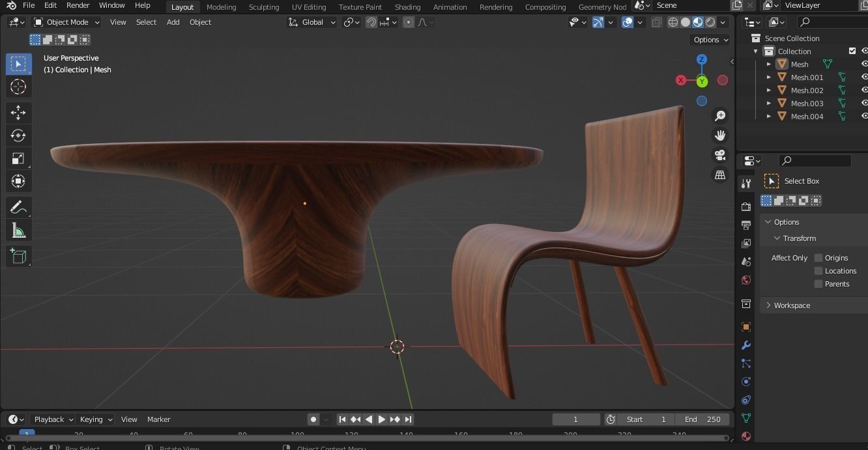Expand Mesh.001 in the outliner
This screenshot has height=450, width=868.
769,77
